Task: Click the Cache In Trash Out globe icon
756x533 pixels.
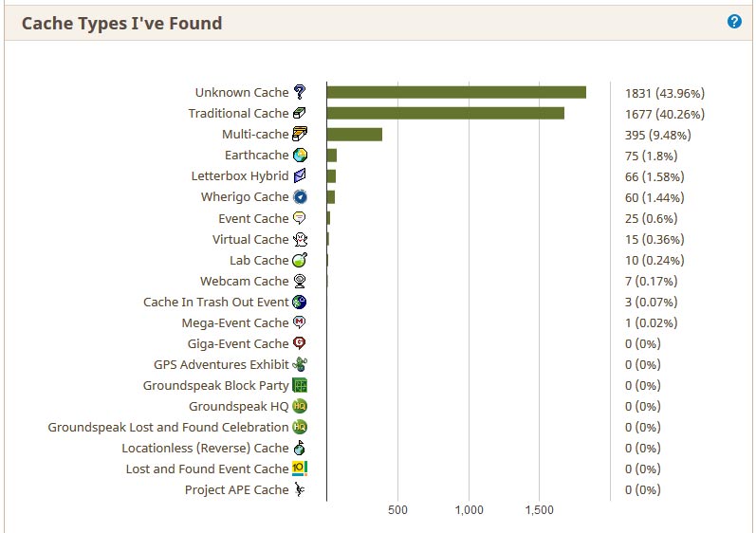Action: click(x=300, y=302)
